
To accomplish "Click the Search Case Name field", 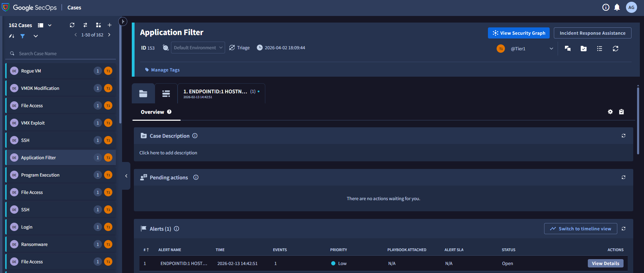I will click(x=62, y=53).
